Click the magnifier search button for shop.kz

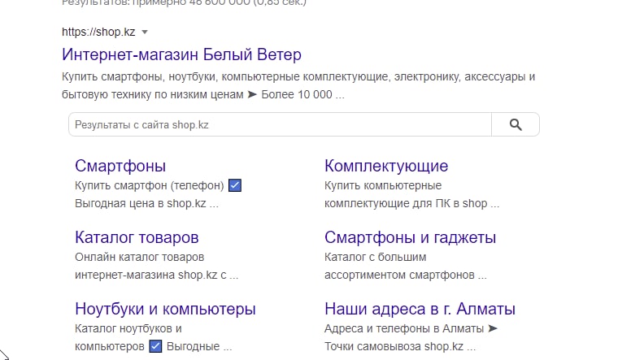coord(516,124)
